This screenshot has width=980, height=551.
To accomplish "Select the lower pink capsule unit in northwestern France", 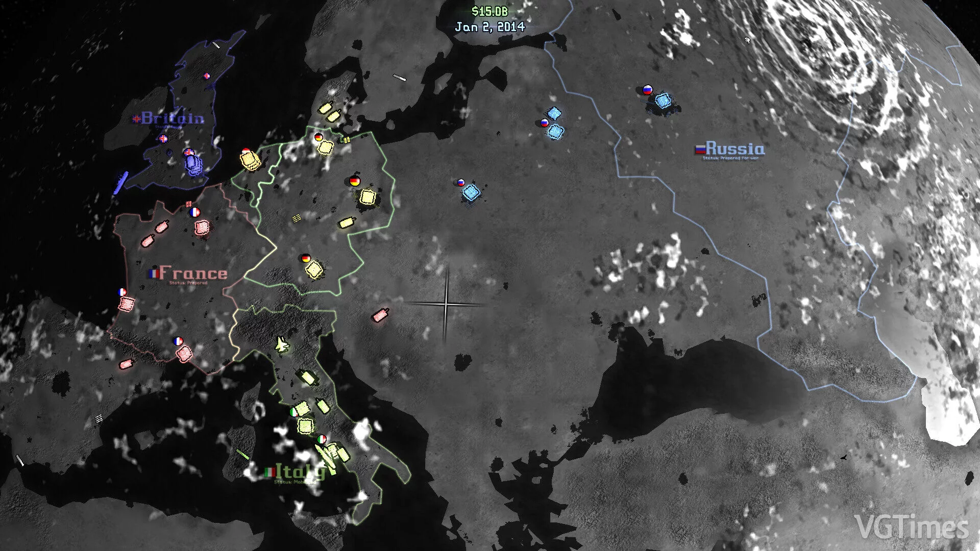I will (x=148, y=240).
